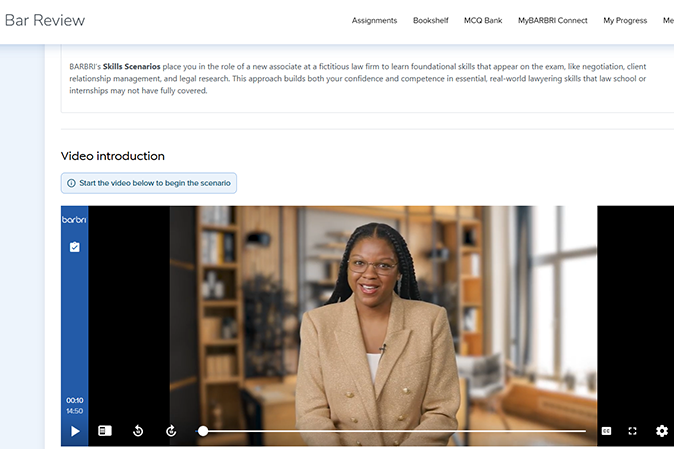Play the introduction video
Viewport: 674px width, 449px height.
click(75, 431)
